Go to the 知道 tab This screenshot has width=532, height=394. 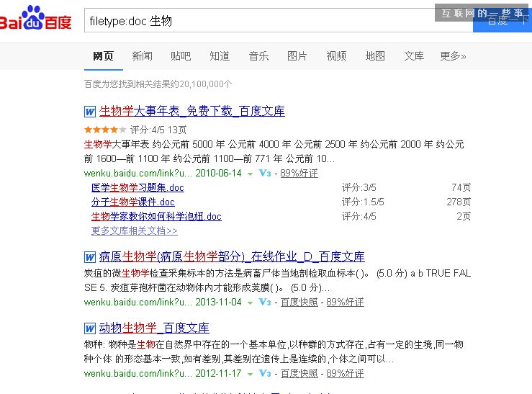[x=220, y=56]
